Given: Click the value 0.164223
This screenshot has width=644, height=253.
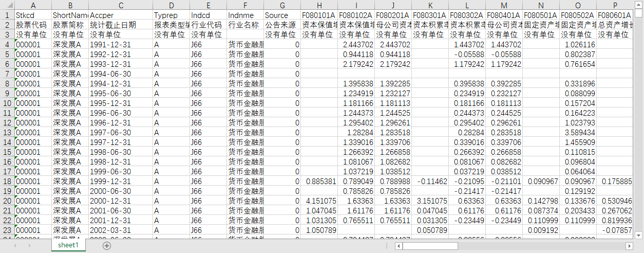Looking at the screenshot, I should [x=578, y=113].
